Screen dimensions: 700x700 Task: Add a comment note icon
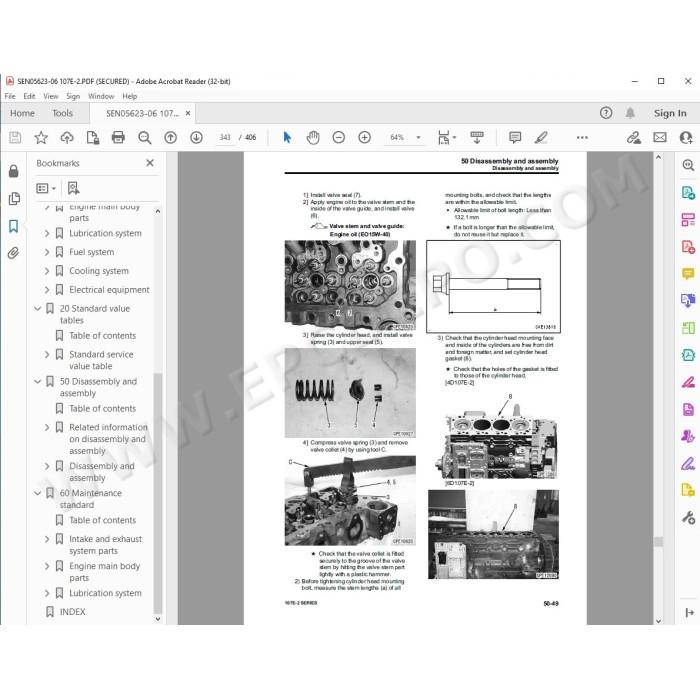(x=515, y=138)
